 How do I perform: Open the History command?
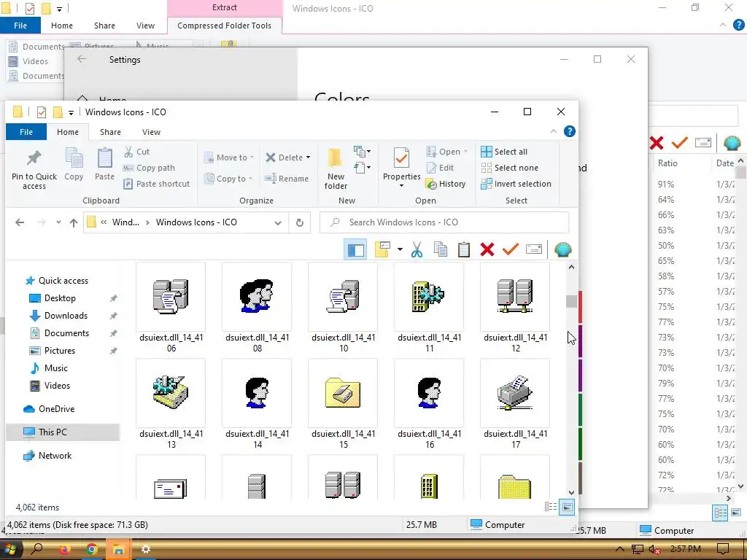(x=446, y=183)
